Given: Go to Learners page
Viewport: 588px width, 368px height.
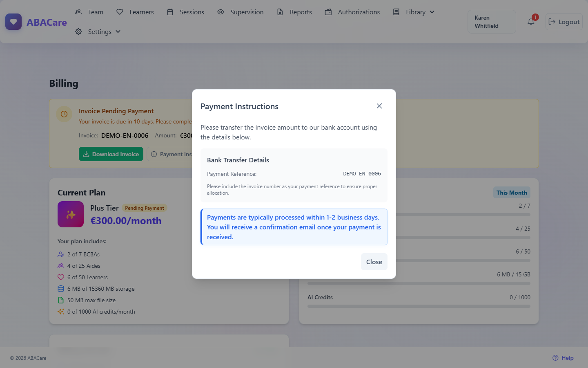Looking at the screenshot, I should point(135,12).
